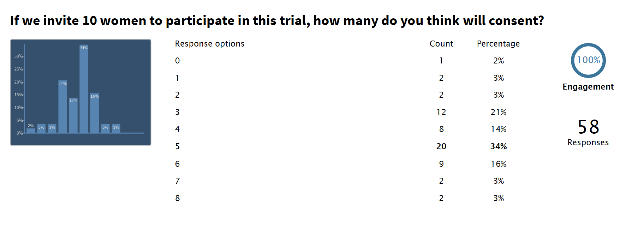The width and height of the screenshot is (644, 225).
Task: Click the bar chart thumbnail
Action: [80, 92]
